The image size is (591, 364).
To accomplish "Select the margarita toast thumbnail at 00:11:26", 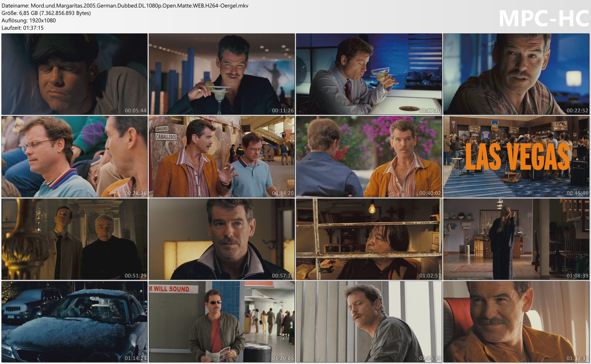I will [x=222, y=74].
